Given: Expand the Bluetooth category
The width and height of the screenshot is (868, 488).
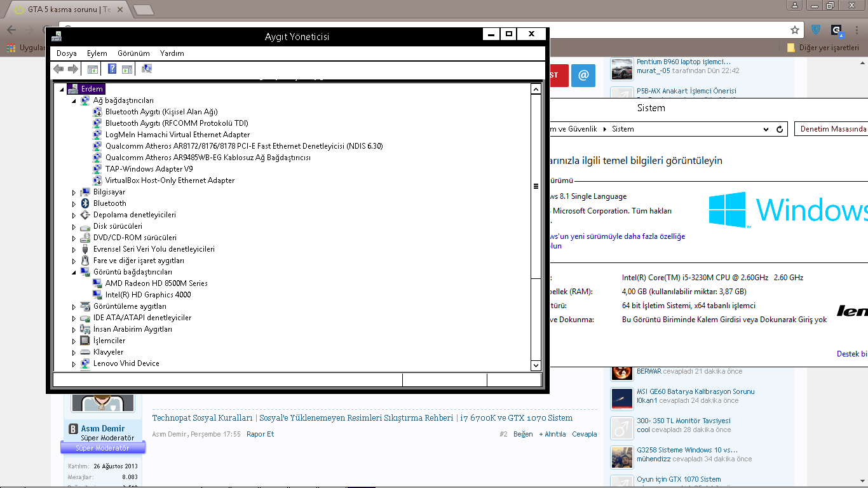Looking at the screenshot, I should pyautogui.click(x=74, y=203).
